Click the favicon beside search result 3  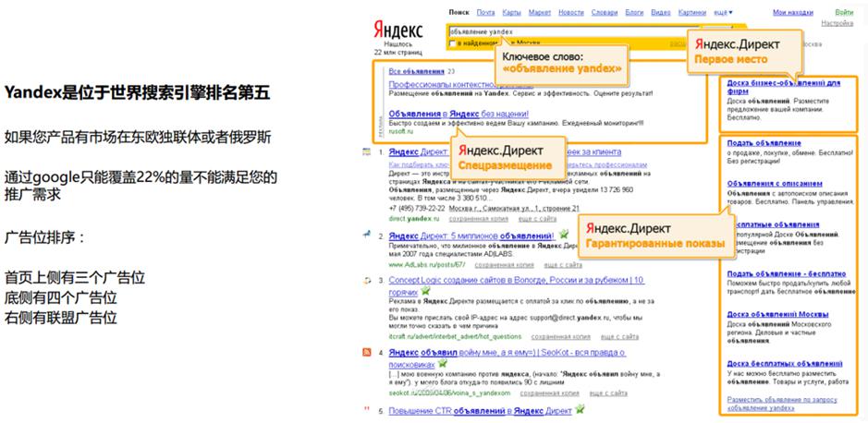[x=366, y=281]
